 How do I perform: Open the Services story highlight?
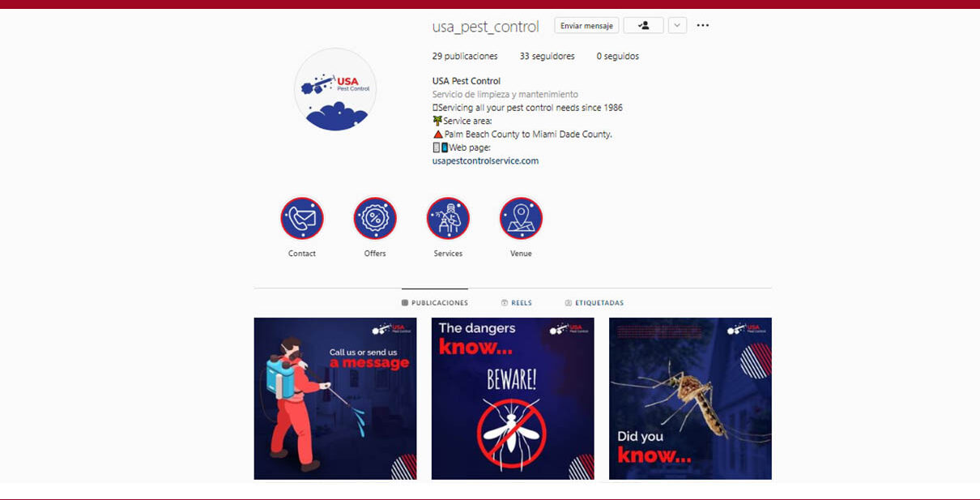tap(448, 219)
